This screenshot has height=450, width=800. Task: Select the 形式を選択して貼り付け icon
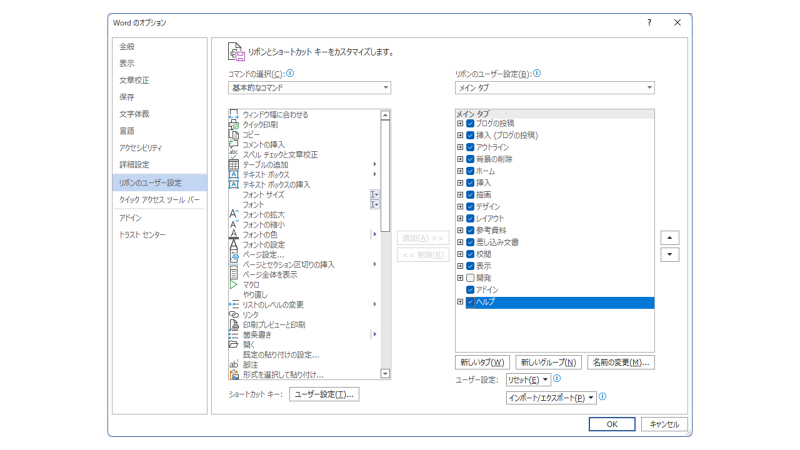click(233, 374)
